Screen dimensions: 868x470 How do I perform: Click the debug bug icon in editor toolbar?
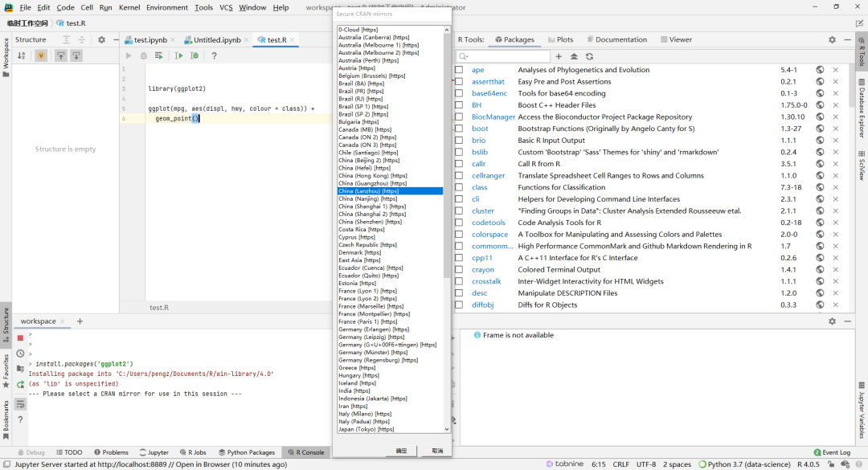(x=144, y=55)
